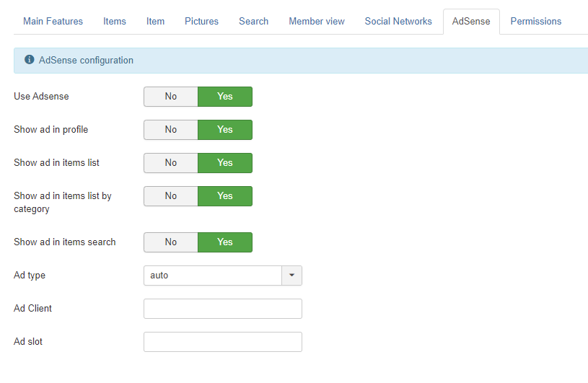Switch to Social Networks tab
The image size is (588, 383).
(398, 22)
